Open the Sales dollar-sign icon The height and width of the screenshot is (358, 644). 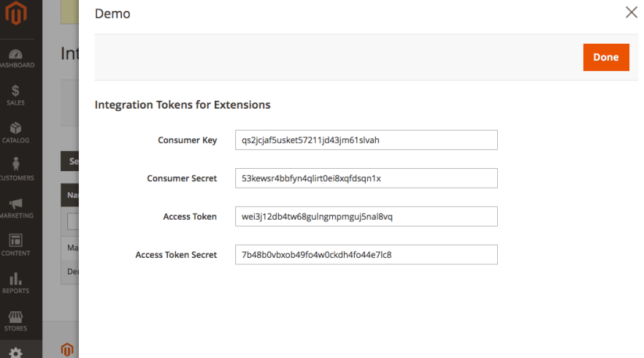tap(16, 95)
